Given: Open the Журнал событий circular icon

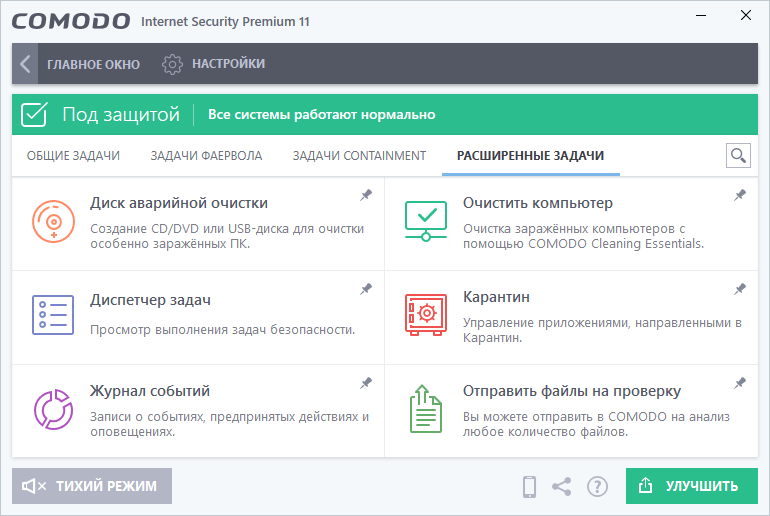Looking at the screenshot, I should (x=52, y=408).
